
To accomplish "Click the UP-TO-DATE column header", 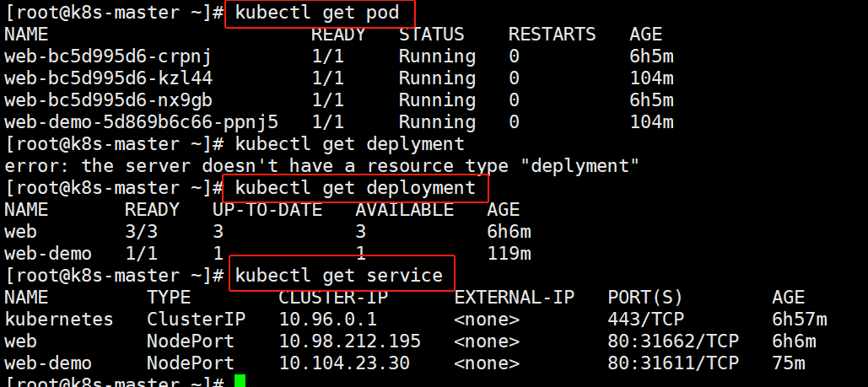I will pyautogui.click(x=267, y=210).
